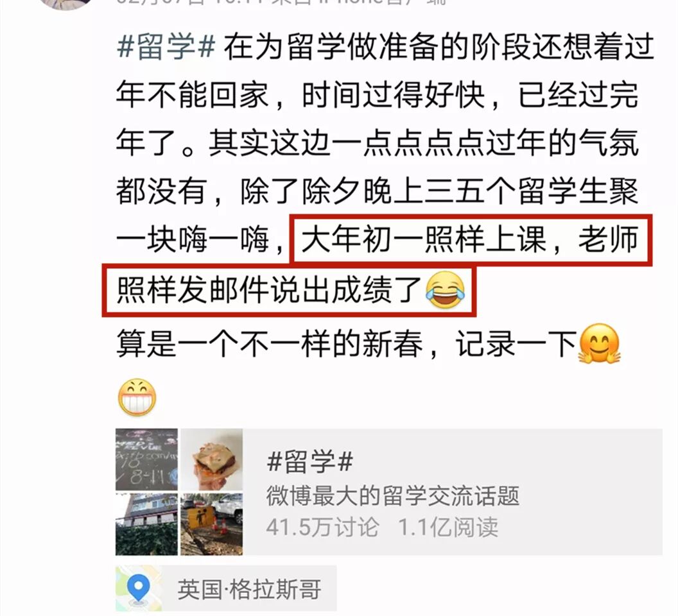Viewport: 678px width, 616px height.
Task: Click the user avatar at top left
Action: coord(65,3)
